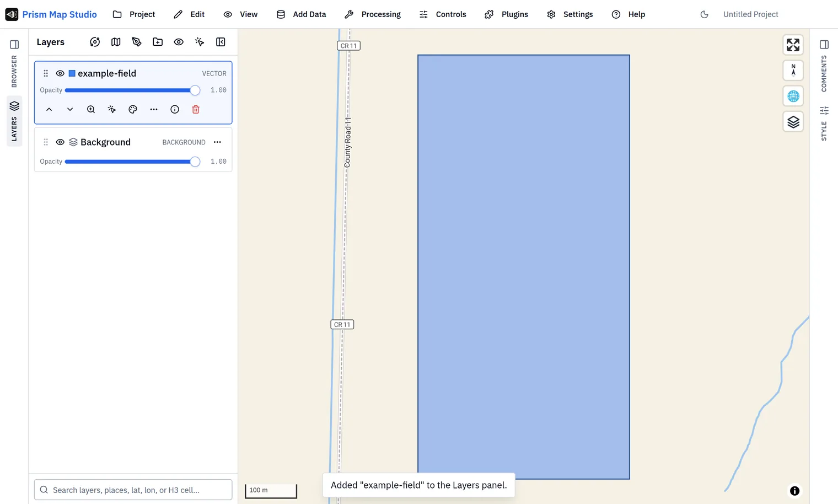This screenshot has height=504, width=838.
Task: Enter fullscreen map view
Action: point(793,45)
